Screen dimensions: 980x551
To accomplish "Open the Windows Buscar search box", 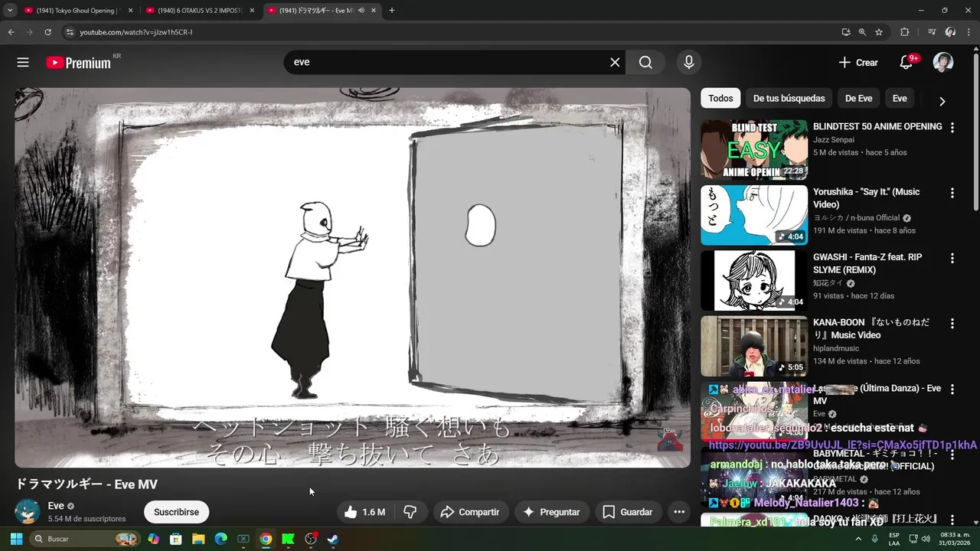I will (x=85, y=539).
